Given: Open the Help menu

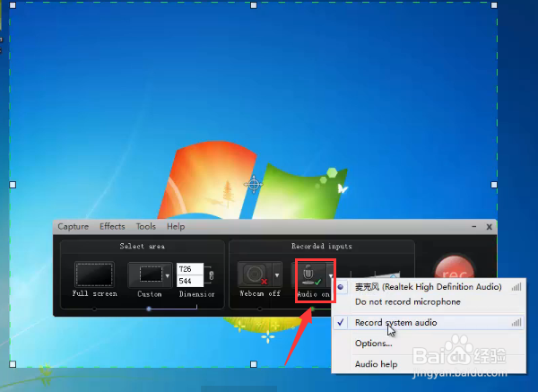Looking at the screenshot, I should (x=176, y=227).
